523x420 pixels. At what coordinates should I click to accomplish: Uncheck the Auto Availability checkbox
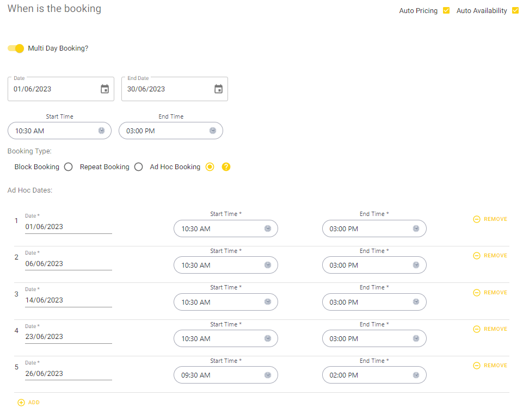pyautogui.click(x=515, y=11)
